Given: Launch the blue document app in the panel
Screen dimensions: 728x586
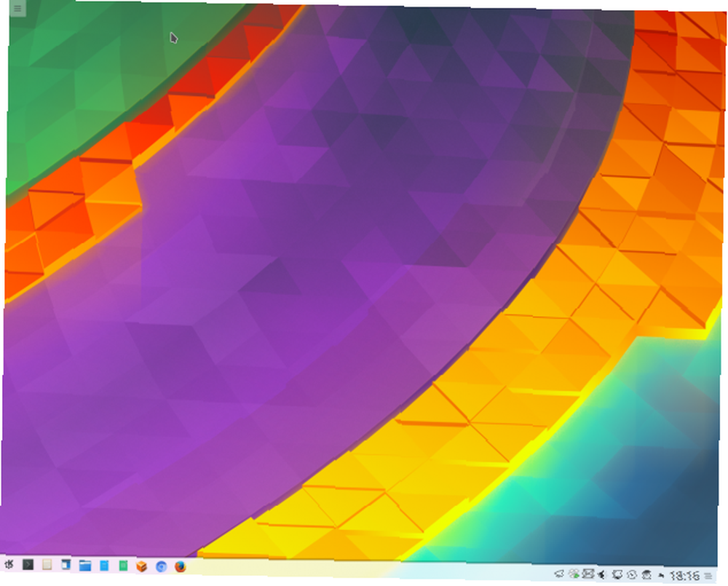Looking at the screenshot, I should [104, 566].
